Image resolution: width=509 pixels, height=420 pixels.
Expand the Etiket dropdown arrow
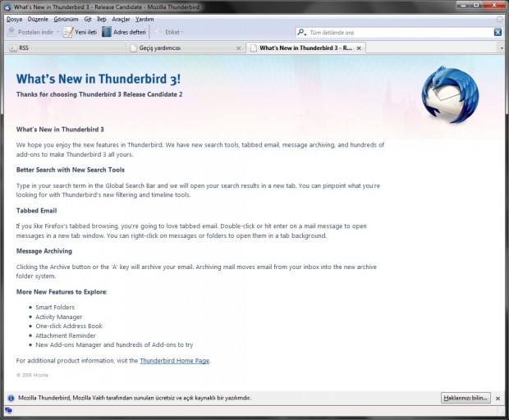pos(182,32)
